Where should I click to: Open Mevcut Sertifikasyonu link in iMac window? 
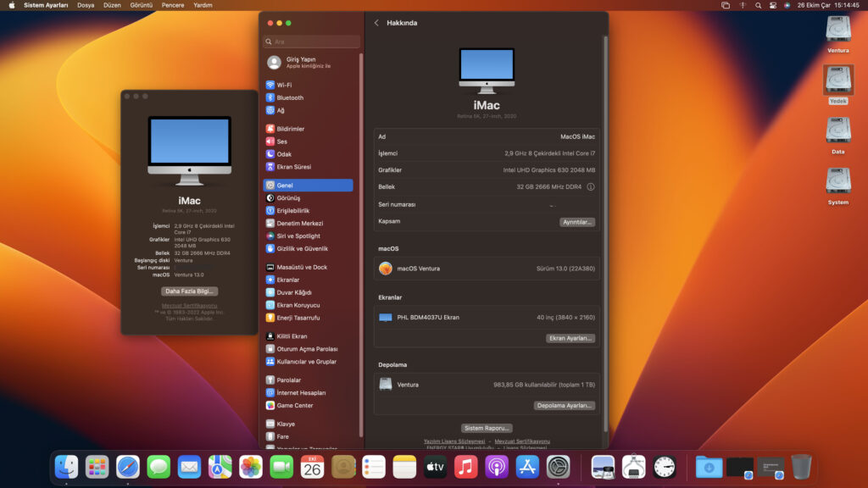(189, 305)
